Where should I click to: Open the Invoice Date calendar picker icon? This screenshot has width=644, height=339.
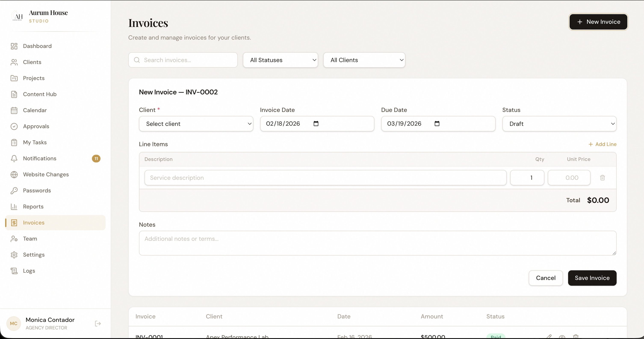click(x=316, y=123)
